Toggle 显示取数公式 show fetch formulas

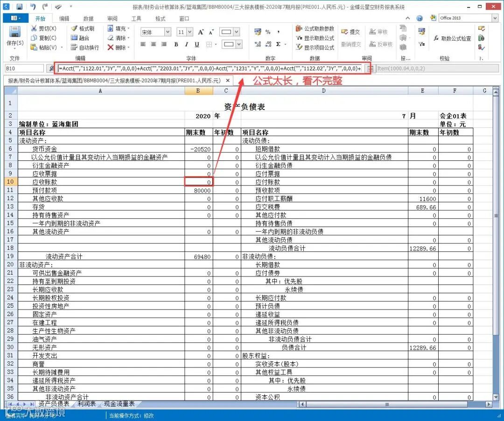(315, 38)
